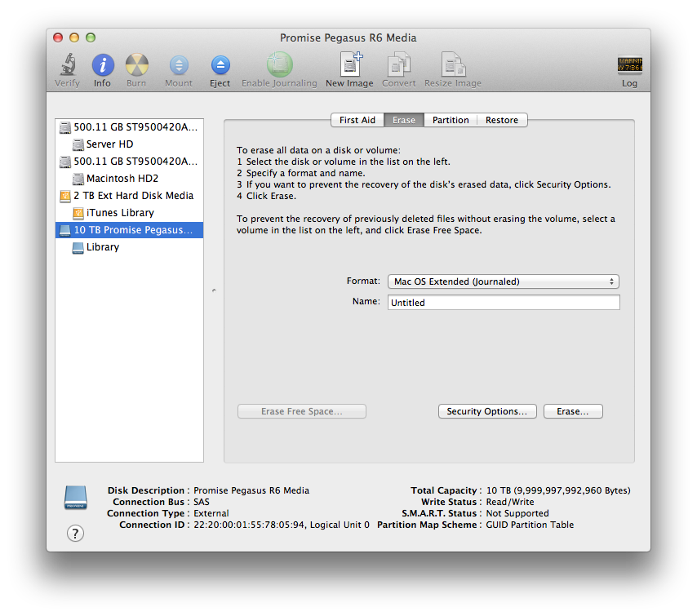Create a New Image from toolbar

(x=350, y=64)
